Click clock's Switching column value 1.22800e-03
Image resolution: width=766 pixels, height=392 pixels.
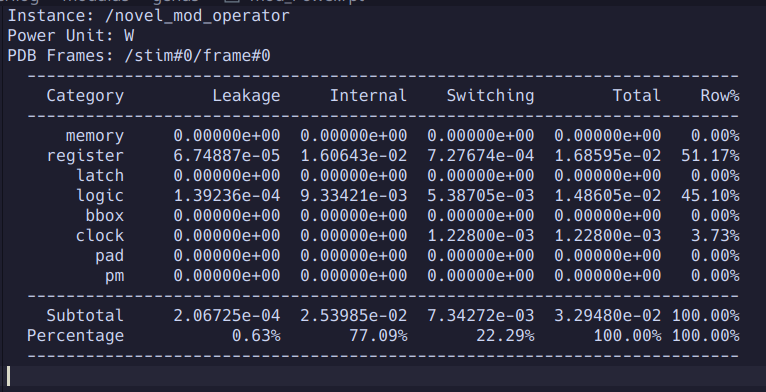pyautogui.click(x=481, y=236)
